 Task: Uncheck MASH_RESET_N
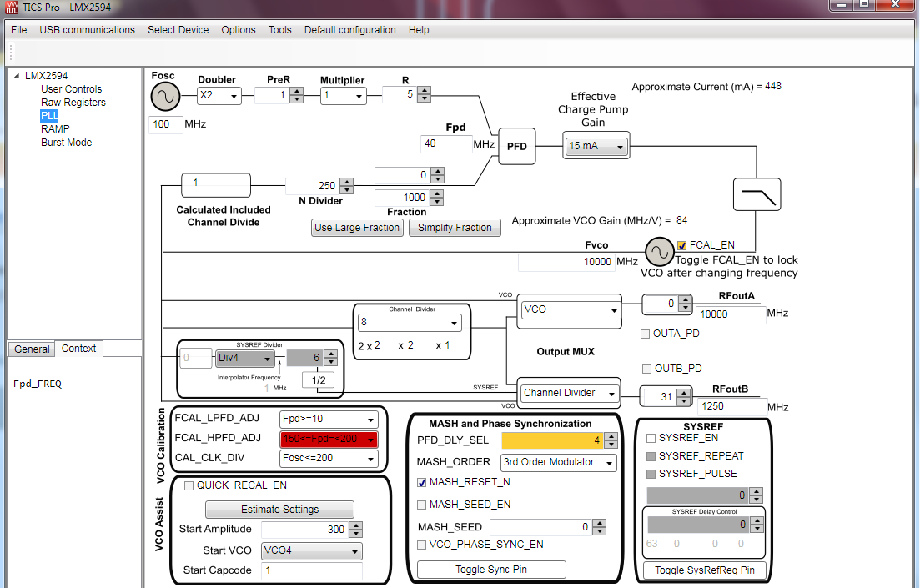pyautogui.click(x=421, y=482)
